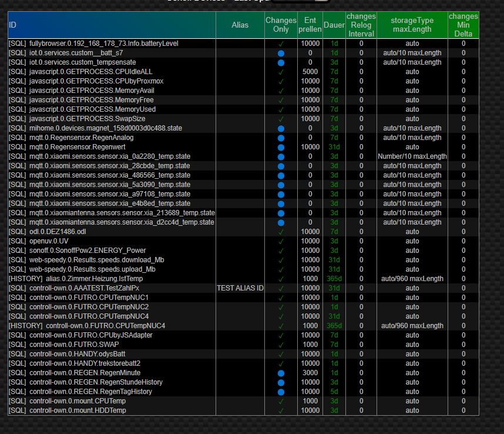The image size is (504, 434).
Task: Click blue dot for mqtt.0.Regensensor.RegenAnalog
Action: tap(281, 138)
